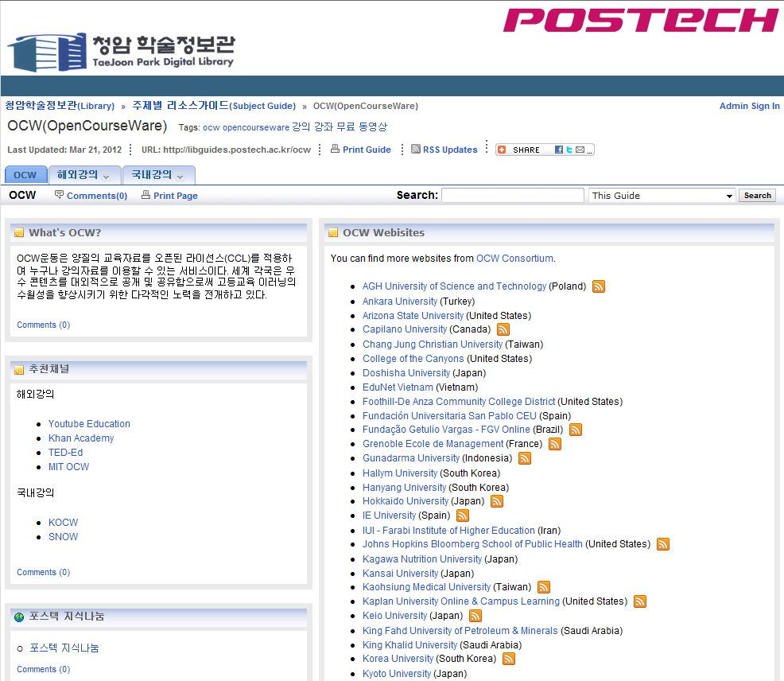The height and width of the screenshot is (681, 784).
Task: Open the SNOW link
Action: [x=64, y=537]
